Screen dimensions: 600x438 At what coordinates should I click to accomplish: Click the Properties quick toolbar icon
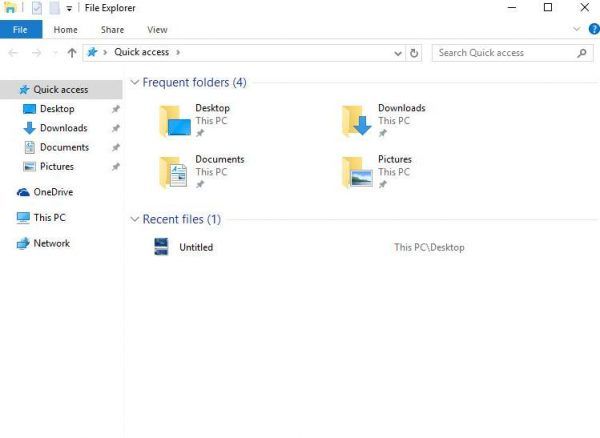[37, 8]
